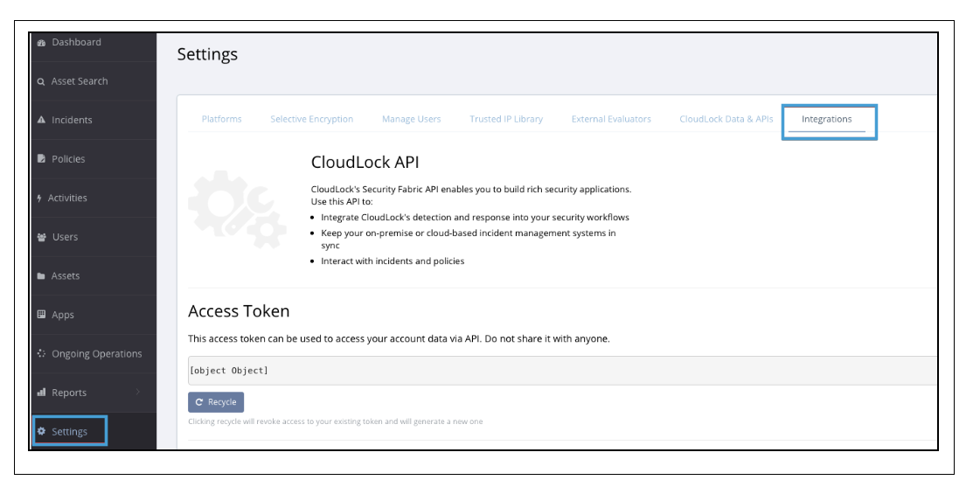Click the Ongoing Operations spinner icon
980x494 pixels.
(x=41, y=353)
